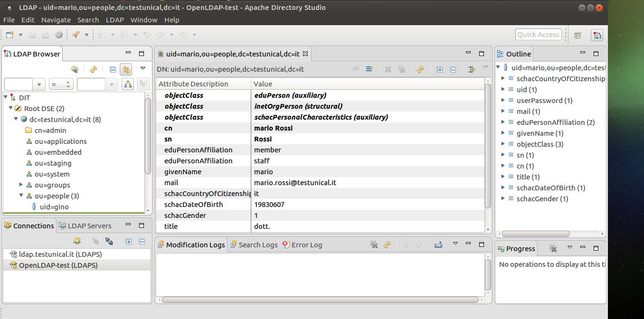Click the New Search flashlight icon
This screenshot has width=644, height=319.
76,35
